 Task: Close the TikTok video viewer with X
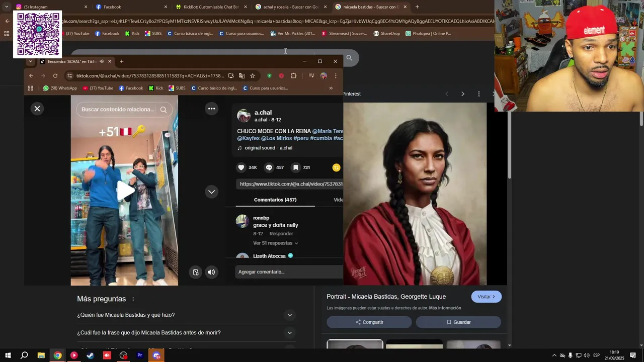(37, 109)
